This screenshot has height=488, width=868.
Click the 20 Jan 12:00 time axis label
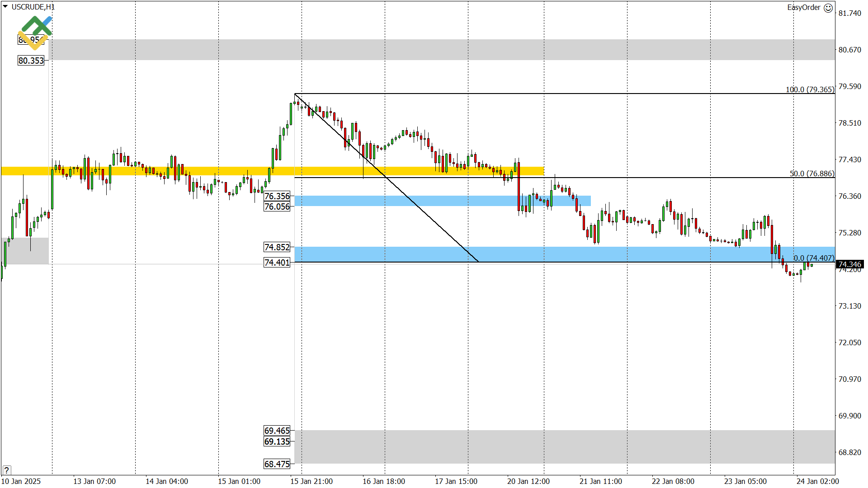[x=528, y=481]
